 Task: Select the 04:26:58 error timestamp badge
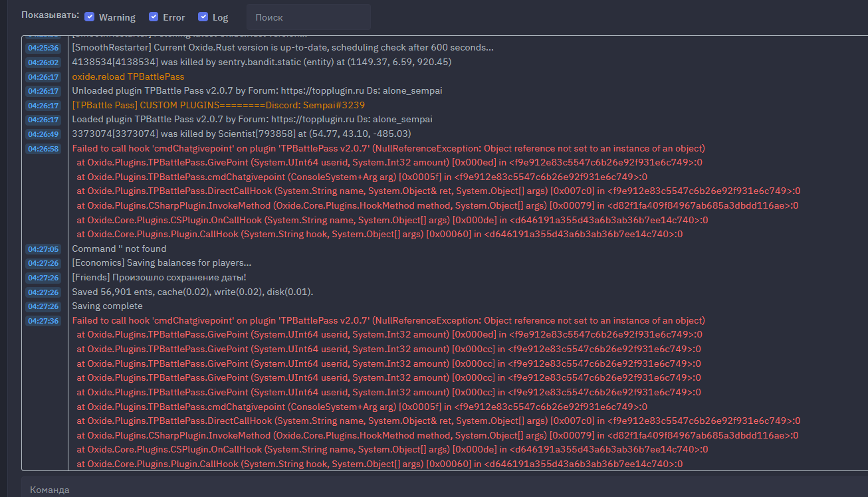coord(43,149)
